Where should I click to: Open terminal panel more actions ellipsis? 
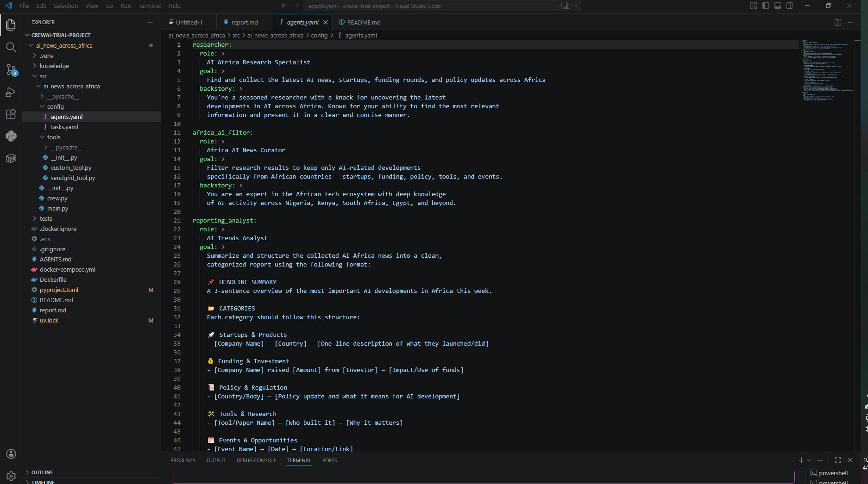tap(820, 460)
